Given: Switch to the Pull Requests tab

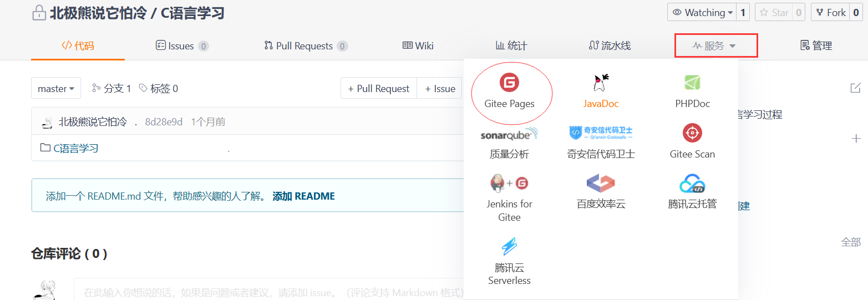Looking at the screenshot, I should tap(306, 45).
